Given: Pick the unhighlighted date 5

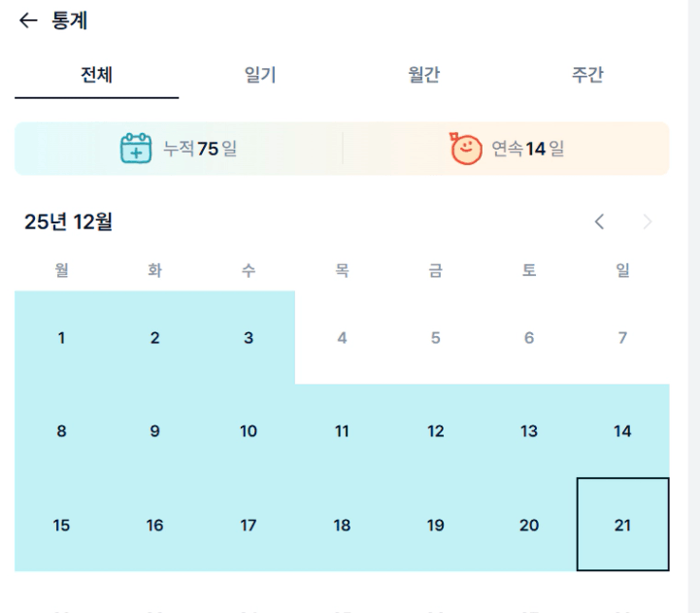Looking at the screenshot, I should coord(435,338).
